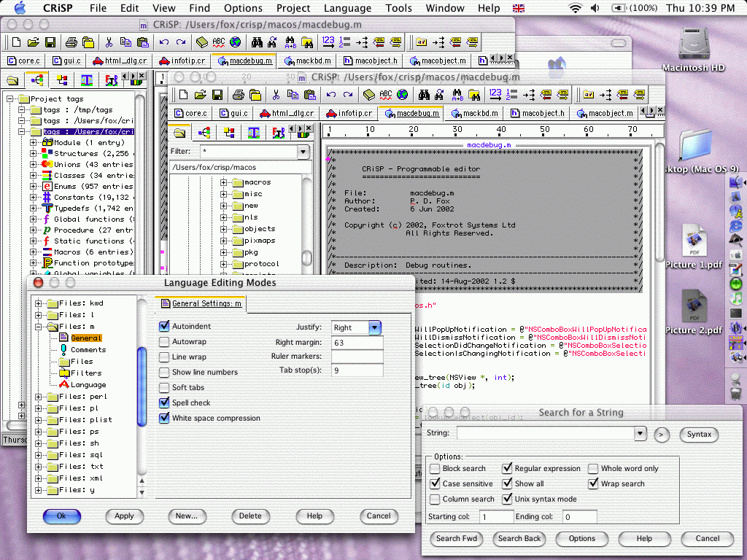747x560 pixels.
Task: Open the search String history dropdown
Action: [640, 433]
